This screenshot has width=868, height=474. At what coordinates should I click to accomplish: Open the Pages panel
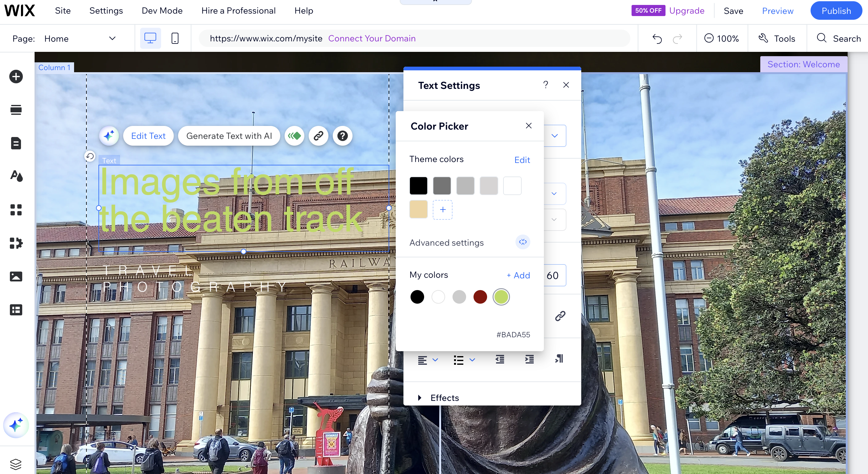click(16, 143)
